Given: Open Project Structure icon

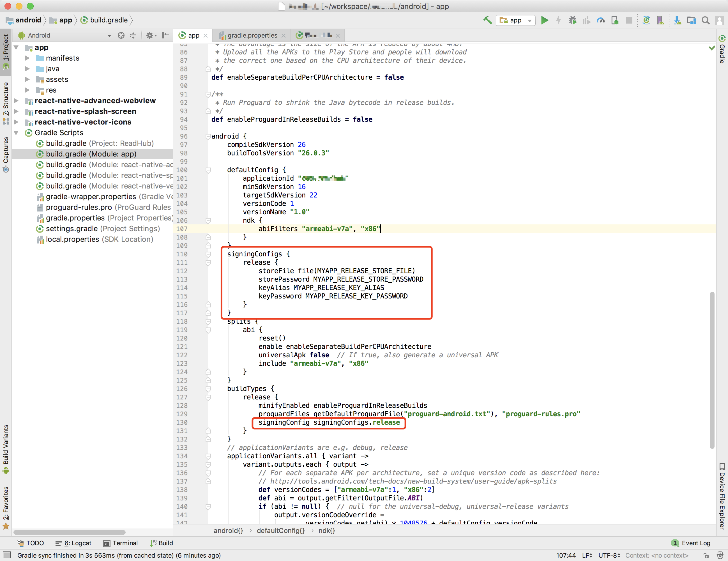Looking at the screenshot, I should [x=691, y=20].
